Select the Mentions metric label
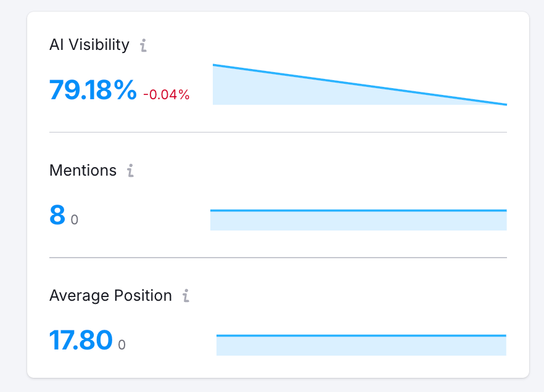 pos(83,171)
